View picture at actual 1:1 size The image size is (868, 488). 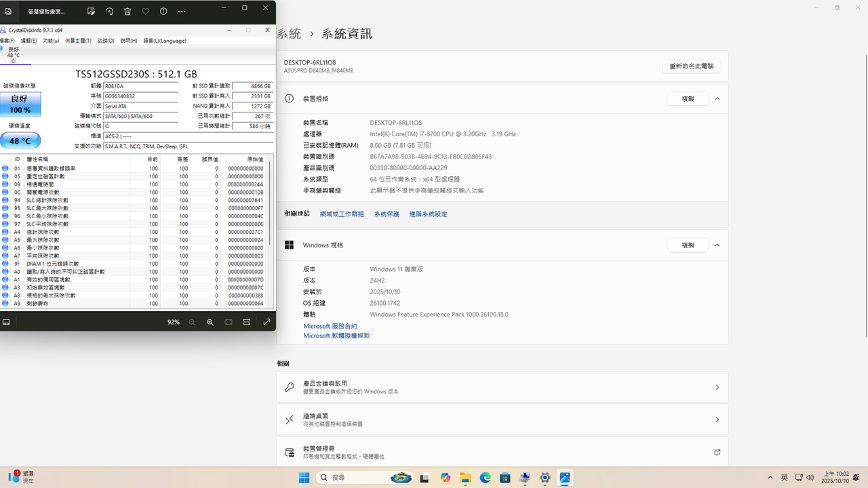(247, 322)
